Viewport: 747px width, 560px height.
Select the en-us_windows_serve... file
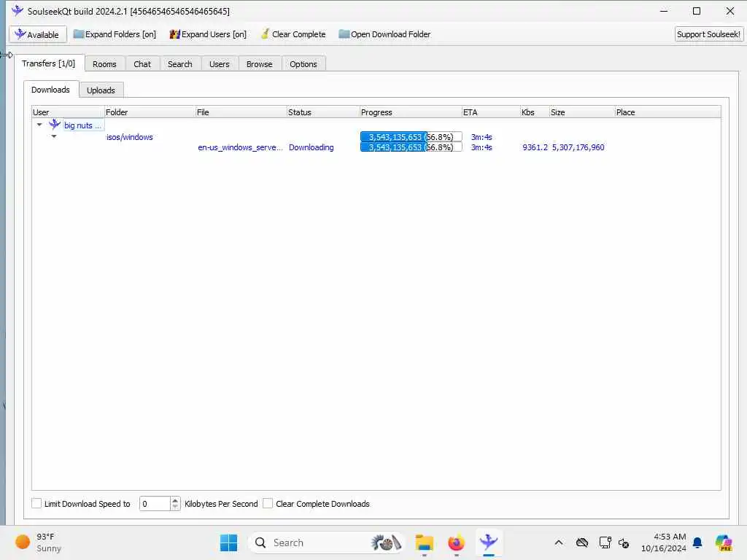coord(240,147)
